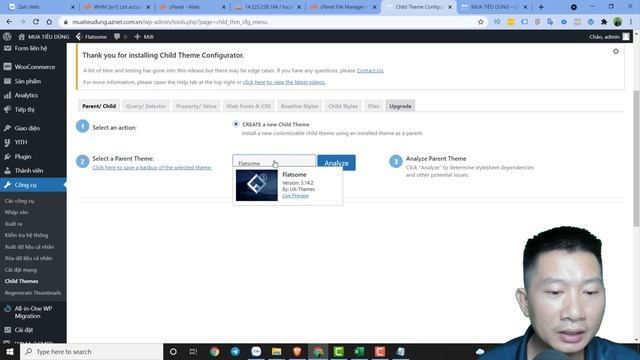The width and height of the screenshot is (640, 360).
Task: Open Kiểm tra hệ thống submenu item
Action: [x=26, y=235]
